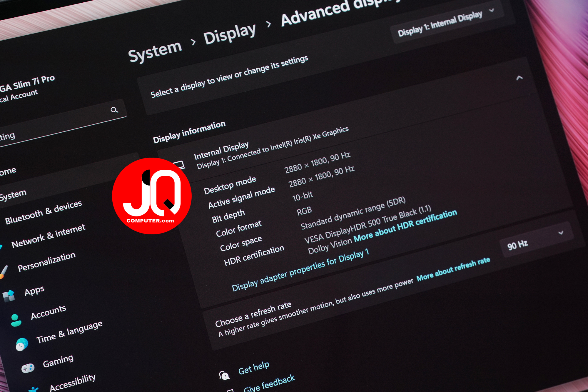Open More about refresh rate link
This screenshot has width=588, height=392.
(453, 269)
